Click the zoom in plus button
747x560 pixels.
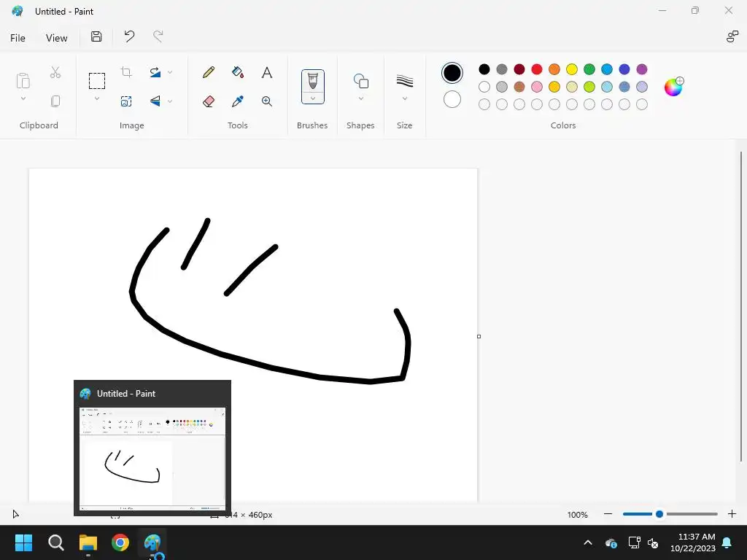pos(732,514)
